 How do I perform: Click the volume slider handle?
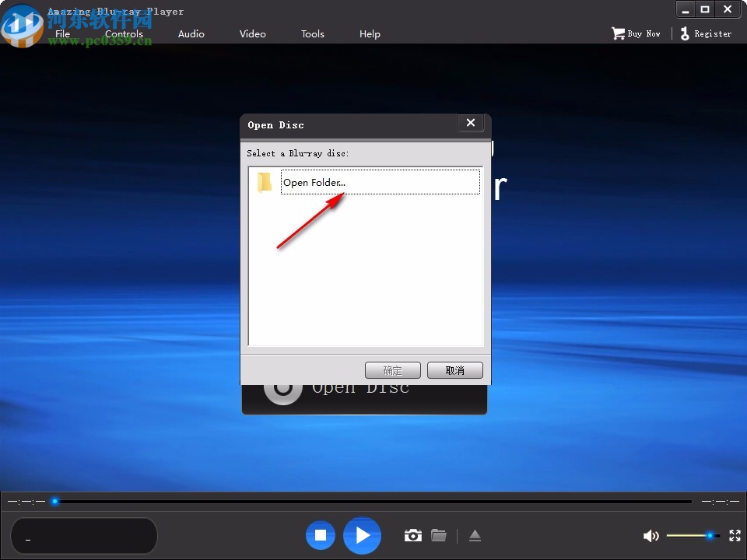click(x=710, y=536)
